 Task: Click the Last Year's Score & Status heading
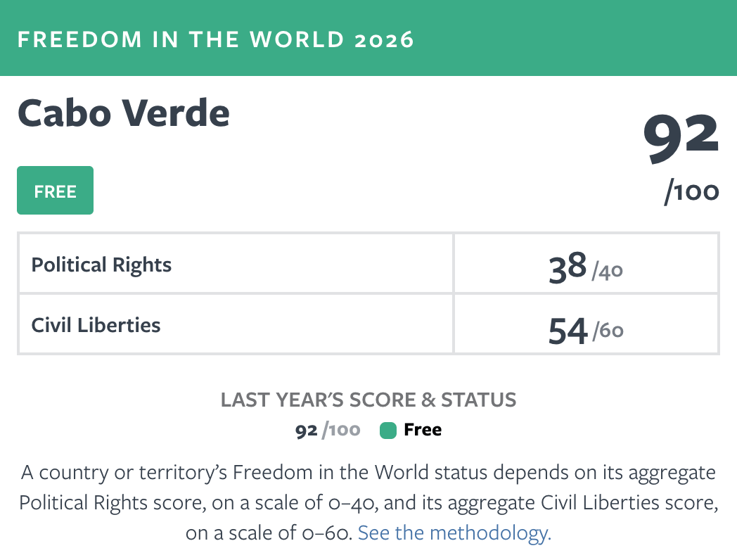[368, 400]
